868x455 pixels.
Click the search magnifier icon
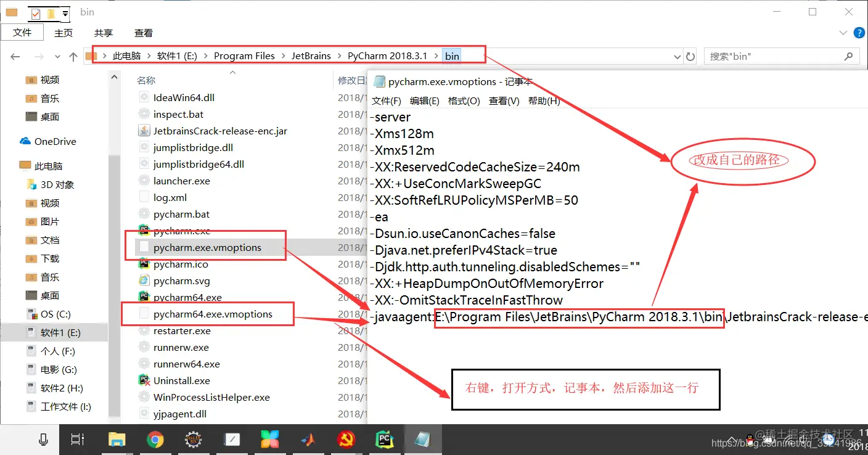[x=849, y=56]
